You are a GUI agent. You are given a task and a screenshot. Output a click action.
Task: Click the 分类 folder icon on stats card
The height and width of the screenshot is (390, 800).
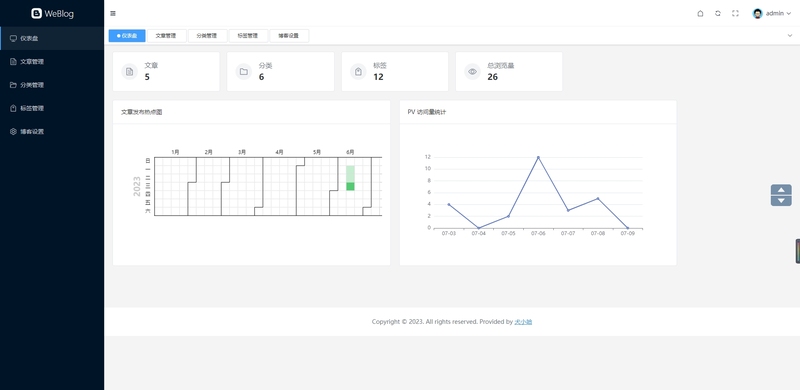pos(244,71)
